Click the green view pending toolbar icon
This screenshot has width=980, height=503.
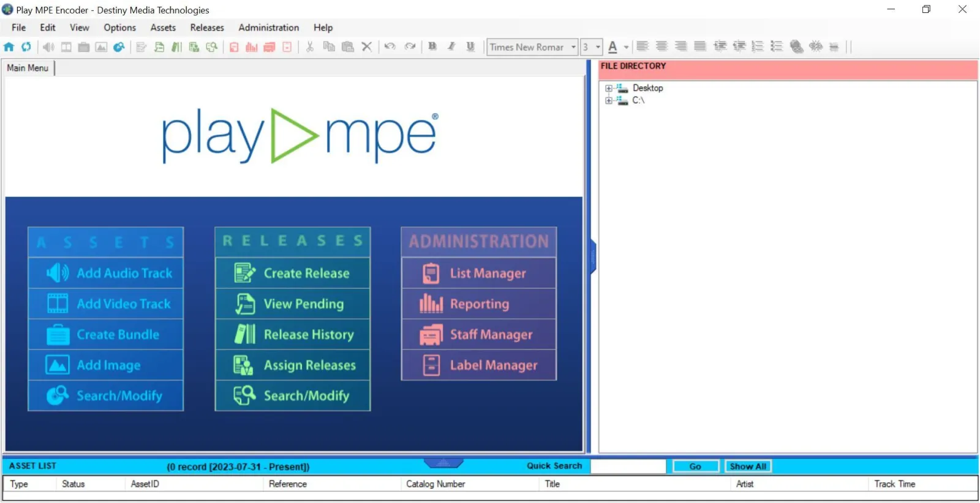click(159, 47)
